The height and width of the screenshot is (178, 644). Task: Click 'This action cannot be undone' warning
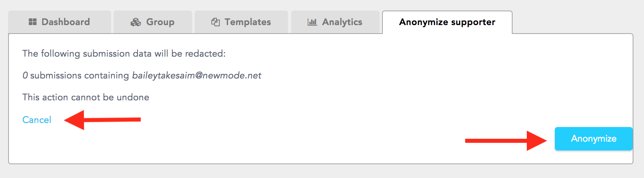[86, 97]
